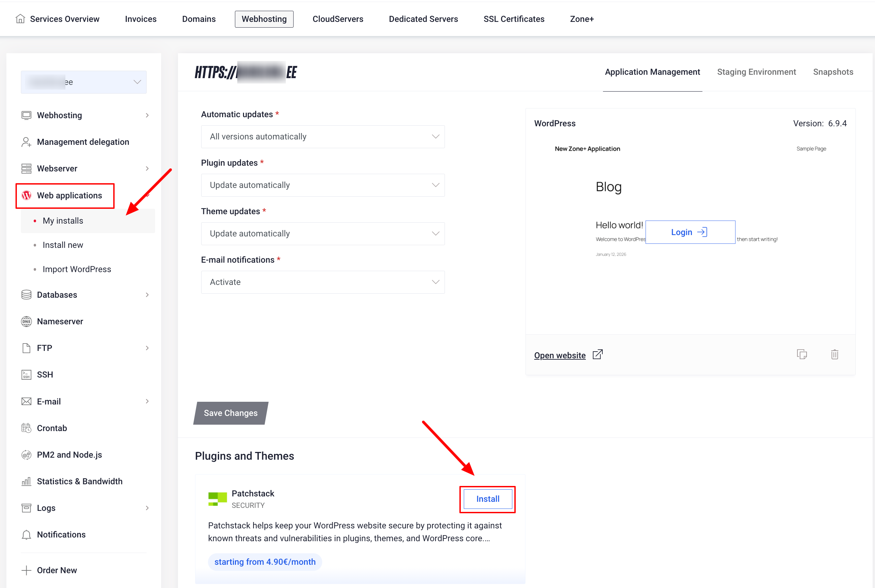
Task: Click the Open website external link icon
Action: [x=598, y=354]
